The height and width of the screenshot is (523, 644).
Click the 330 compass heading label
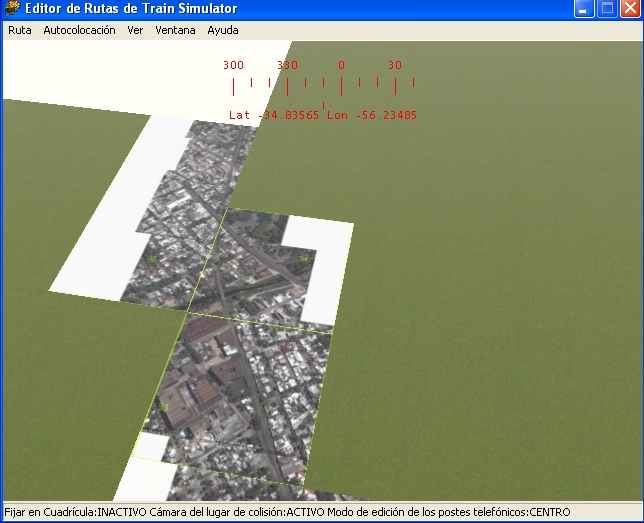click(287, 65)
